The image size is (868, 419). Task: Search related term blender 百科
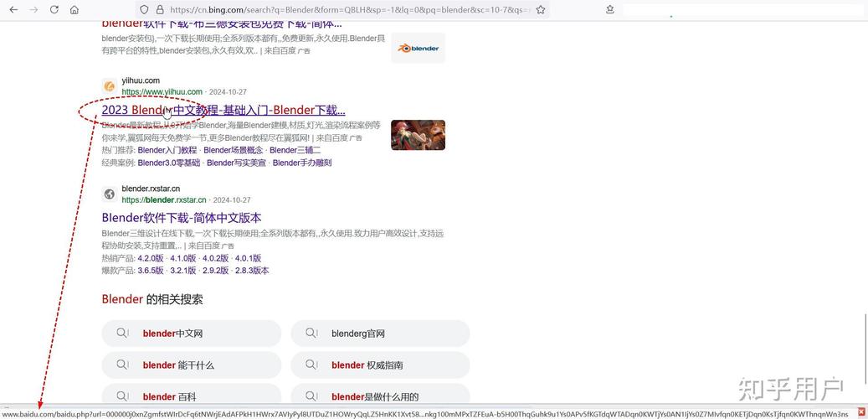pos(192,396)
